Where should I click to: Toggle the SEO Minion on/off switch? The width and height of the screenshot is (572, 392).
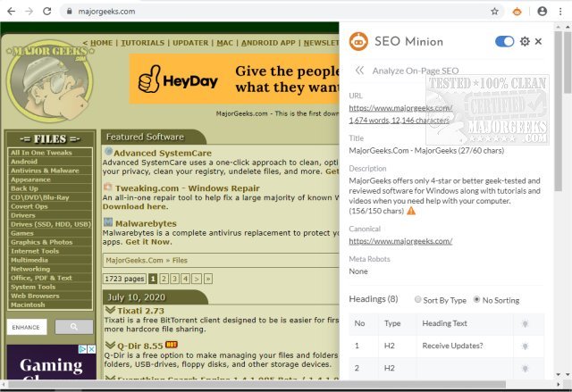(504, 42)
